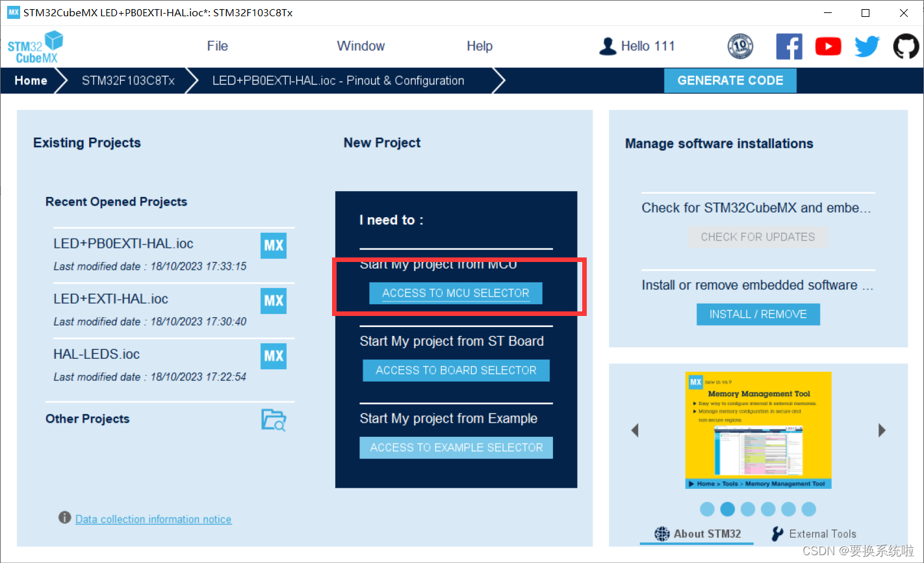
Task: Switch to External Tools tab
Action: click(x=814, y=534)
